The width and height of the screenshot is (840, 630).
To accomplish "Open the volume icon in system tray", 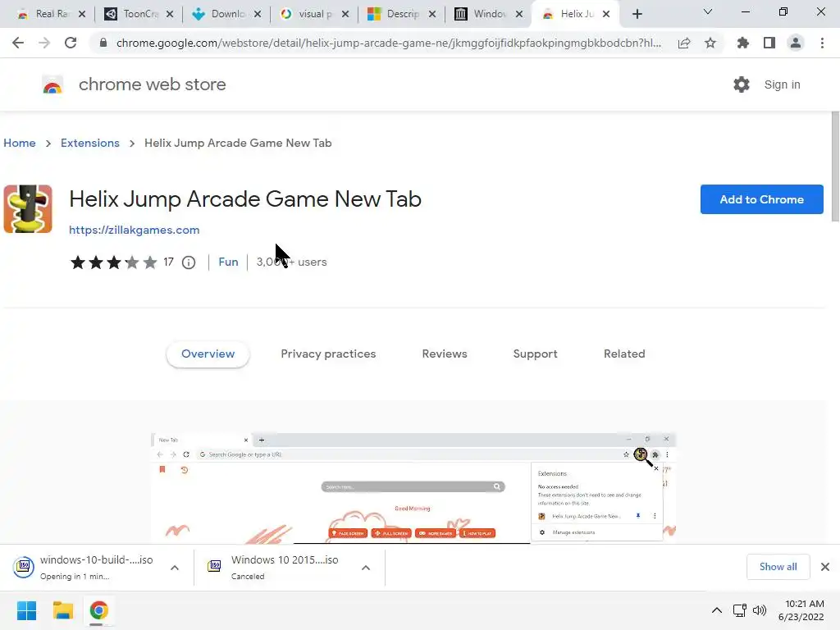I will (x=760, y=610).
